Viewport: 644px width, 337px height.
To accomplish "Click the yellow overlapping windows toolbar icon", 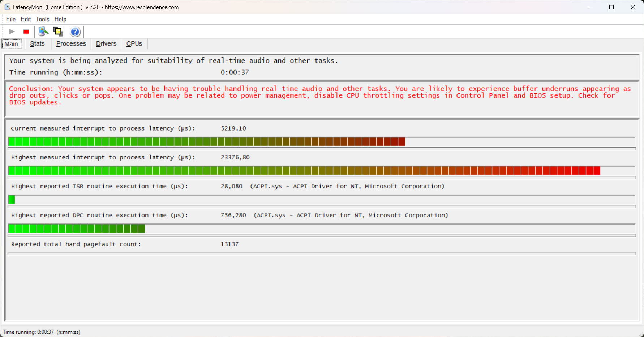I will tap(58, 32).
